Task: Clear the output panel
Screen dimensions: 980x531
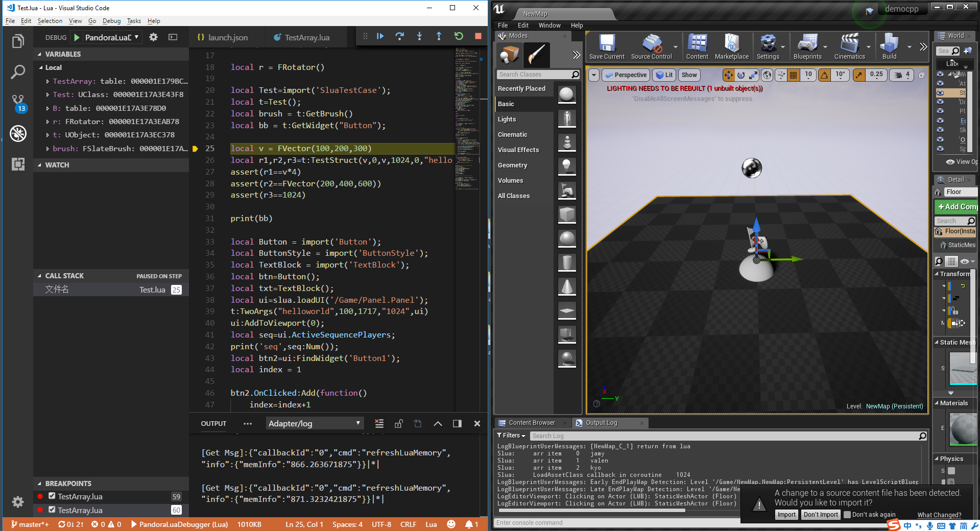Action: (x=379, y=423)
